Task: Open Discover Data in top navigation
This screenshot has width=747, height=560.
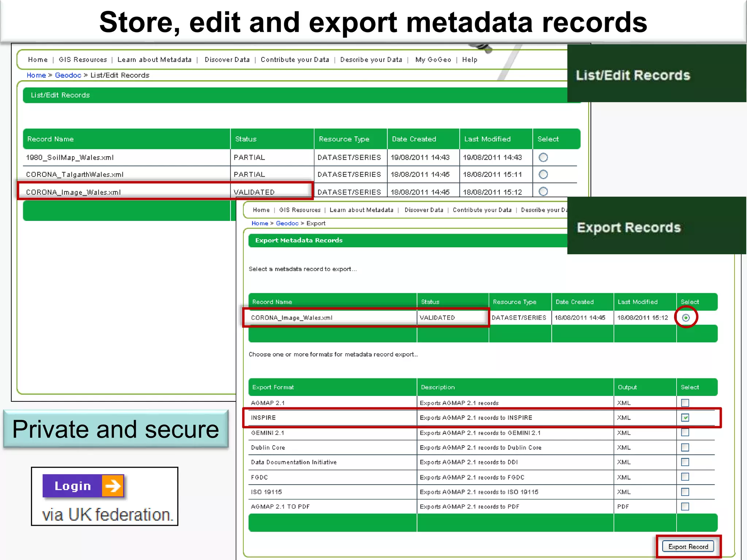Action: [x=227, y=59]
